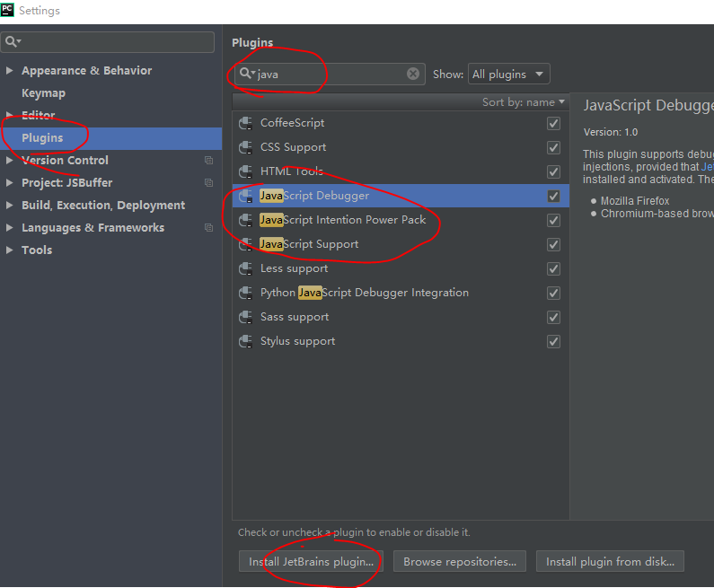Image resolution: width=714 pixels, height=588 pixels.
Task: Click Install plugin from disk button
Action: 610,562
